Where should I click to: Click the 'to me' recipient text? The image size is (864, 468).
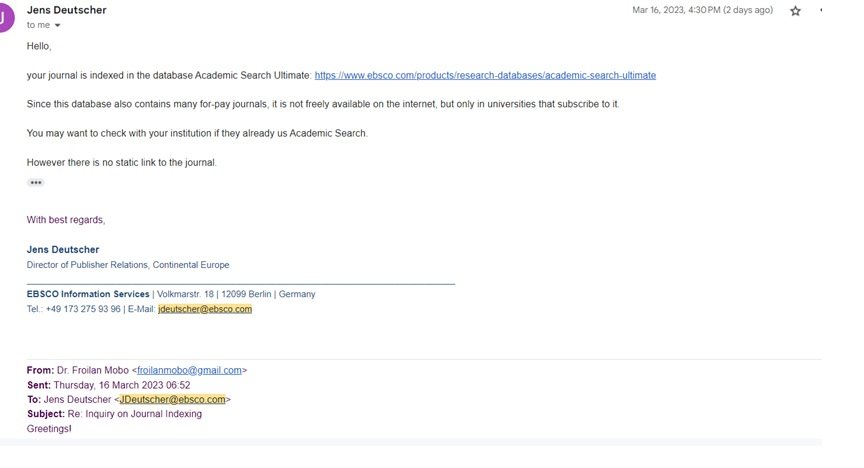[x=38, y=25]
